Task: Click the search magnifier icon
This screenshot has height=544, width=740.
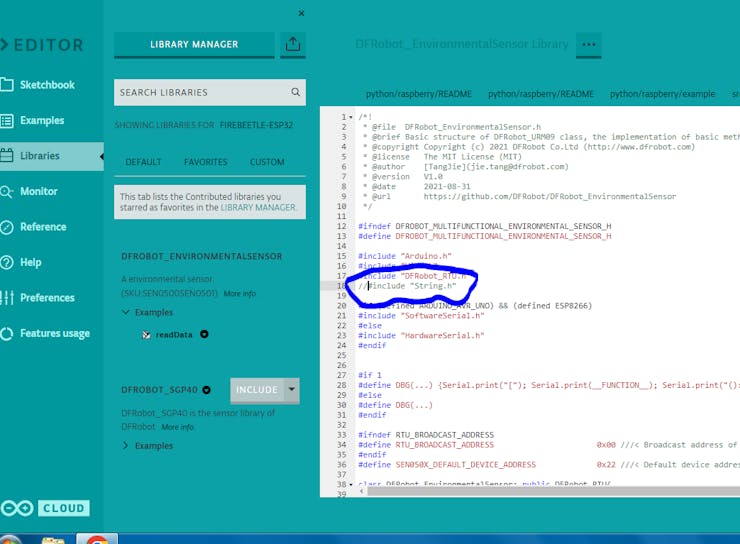Action: (x=295, y=92)
